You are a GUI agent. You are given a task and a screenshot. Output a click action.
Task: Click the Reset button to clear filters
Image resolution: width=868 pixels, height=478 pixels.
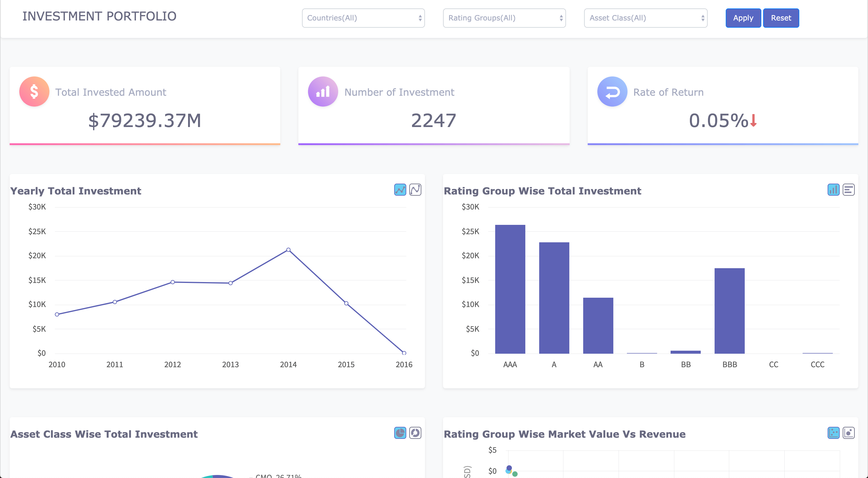click(x=780, y=18)
